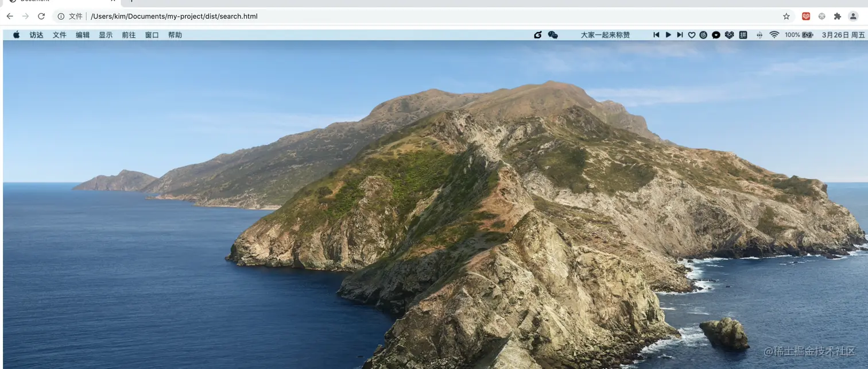Open the gray round extension icon

coord(822,16)
